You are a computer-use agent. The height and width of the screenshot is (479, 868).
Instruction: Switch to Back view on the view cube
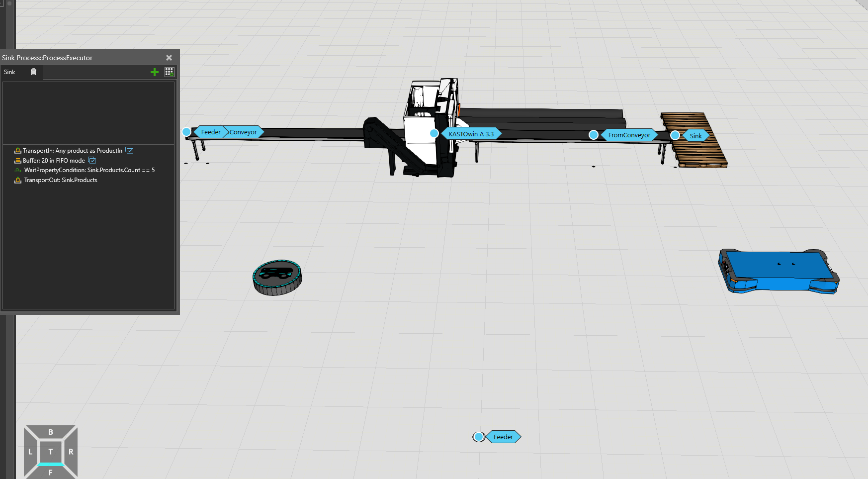coord(51,432)
